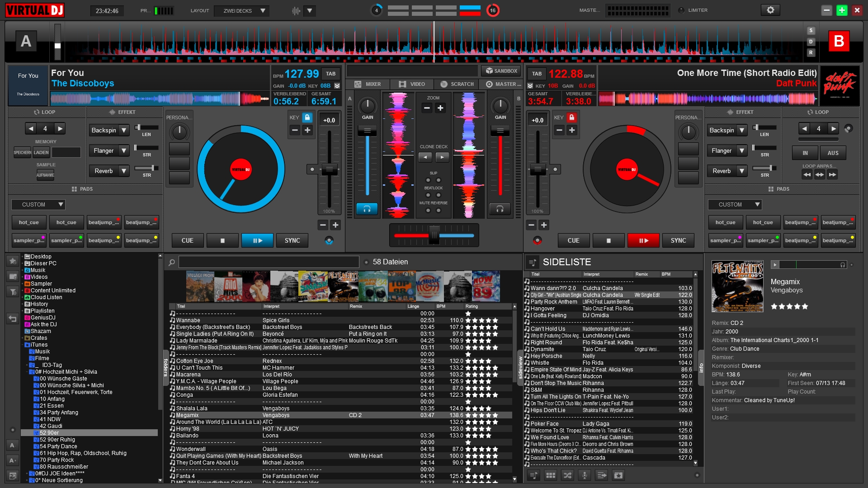Select the automix playlist icon at bottom left of sideliste
The image size is (868, 488).
534,475
